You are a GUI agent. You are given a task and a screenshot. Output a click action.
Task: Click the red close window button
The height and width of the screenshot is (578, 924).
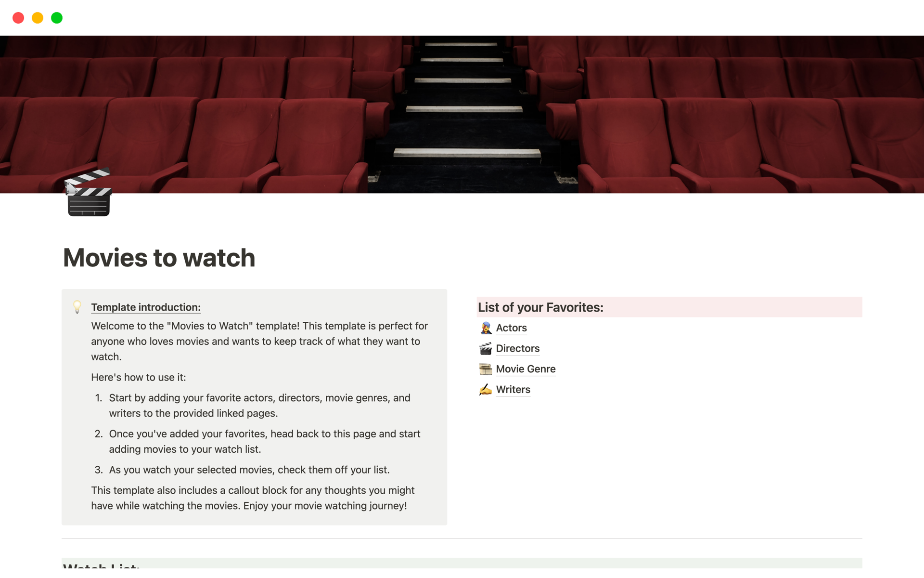pos(18,18)
